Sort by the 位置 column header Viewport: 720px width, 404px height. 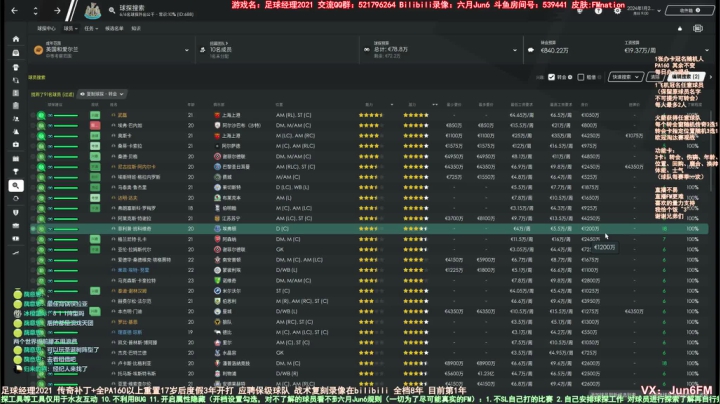click(279, 105)
